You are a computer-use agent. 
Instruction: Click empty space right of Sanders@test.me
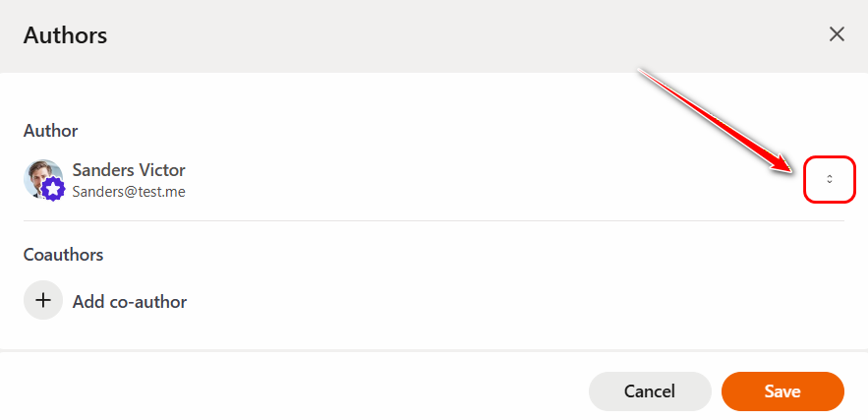click(442, 192)
